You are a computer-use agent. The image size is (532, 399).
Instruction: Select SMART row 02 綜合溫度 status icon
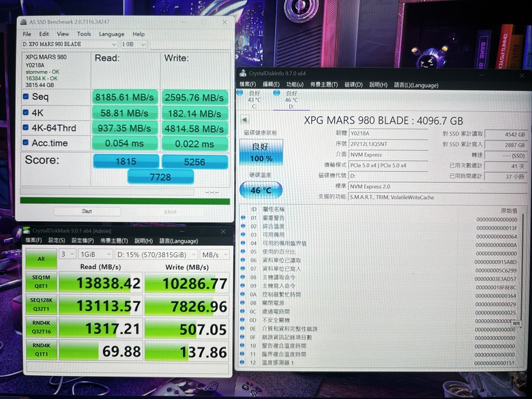pyautogui.click(x=243, y=226)
